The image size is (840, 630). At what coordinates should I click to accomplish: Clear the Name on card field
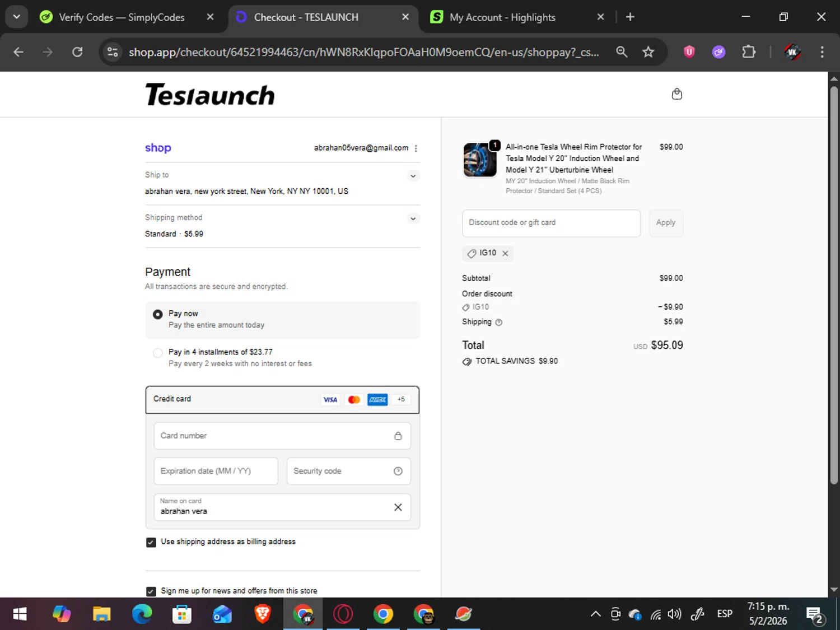click(x=398, y=507)
